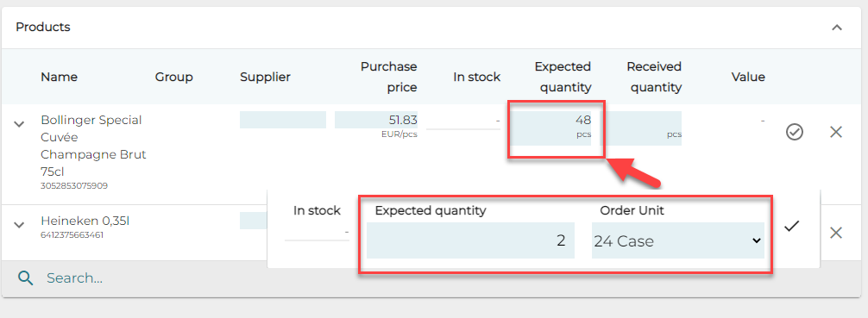
Task: Remove the Bollinger product with X icon
Action: point(836,132)
